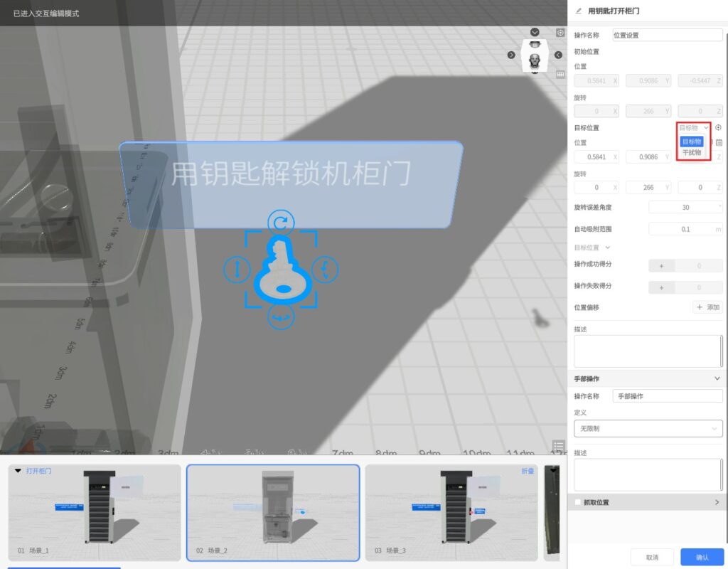
Task: Click 添加 to add a position offset
Action: tap(707, 307)
